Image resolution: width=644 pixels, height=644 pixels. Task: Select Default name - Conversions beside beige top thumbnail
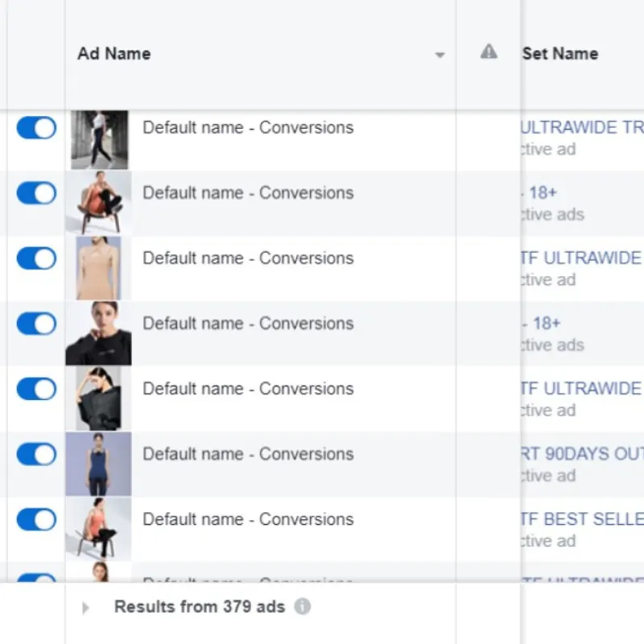coord(248,258)
